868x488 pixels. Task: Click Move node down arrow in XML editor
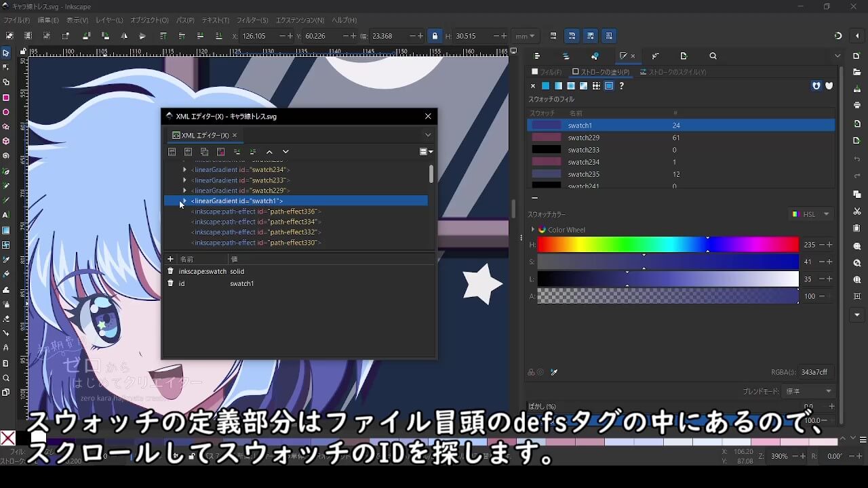pyautogui.click(x=285, y=152)
